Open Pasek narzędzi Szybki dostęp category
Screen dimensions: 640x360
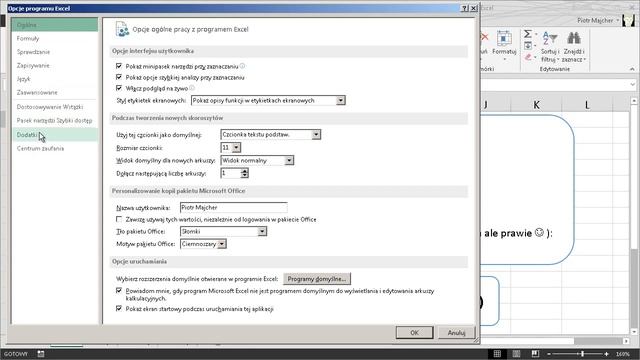pyautogui.click(x=55, y=120)
